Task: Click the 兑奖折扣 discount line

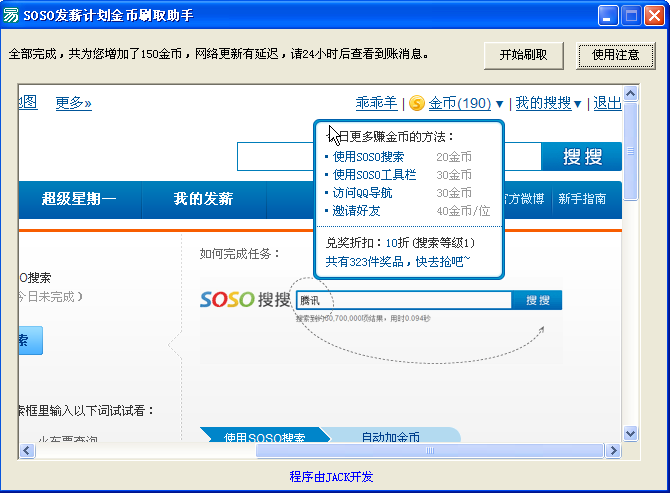Action: point(400,243)
